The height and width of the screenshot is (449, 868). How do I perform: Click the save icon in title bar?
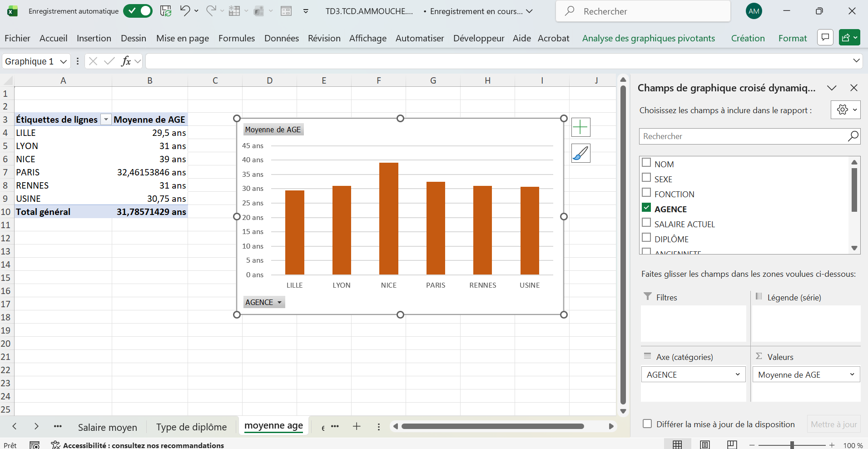pyautogui.click(x=166, y=11)
